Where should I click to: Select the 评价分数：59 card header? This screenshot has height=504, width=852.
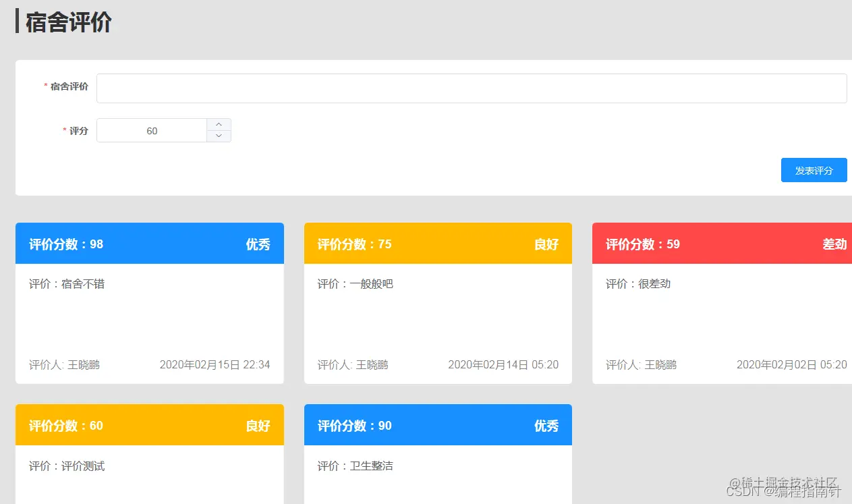click(722, 244)
